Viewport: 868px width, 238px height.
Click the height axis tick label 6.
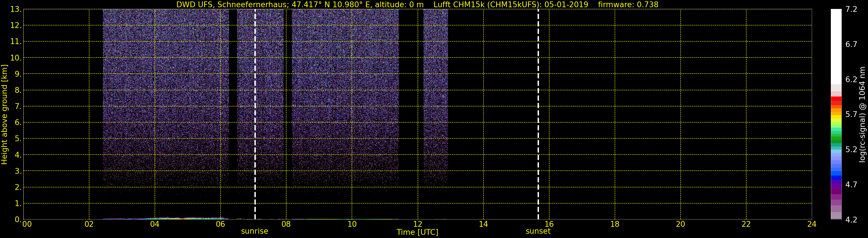(18, 123)
